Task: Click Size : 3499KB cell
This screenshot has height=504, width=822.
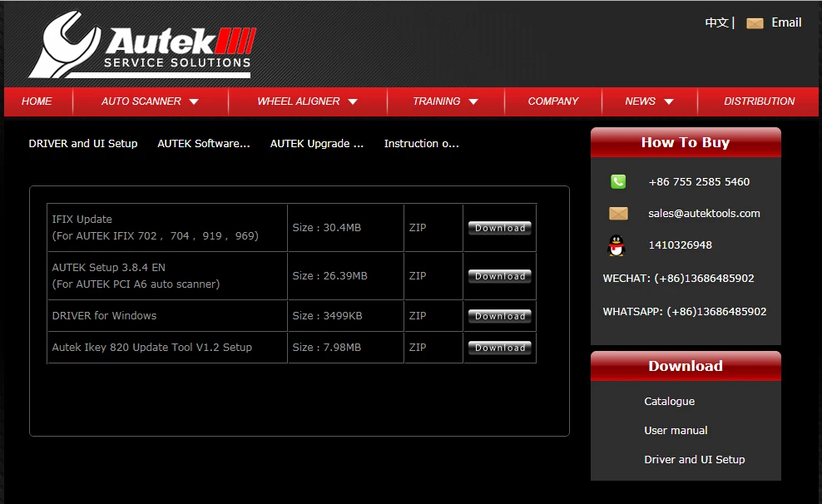Action: tap(327, 315)
